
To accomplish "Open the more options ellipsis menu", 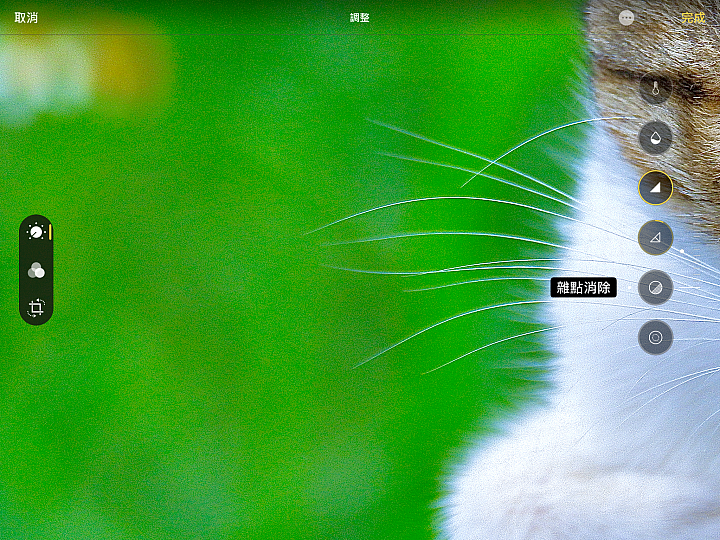I will (x=626, y=18).
